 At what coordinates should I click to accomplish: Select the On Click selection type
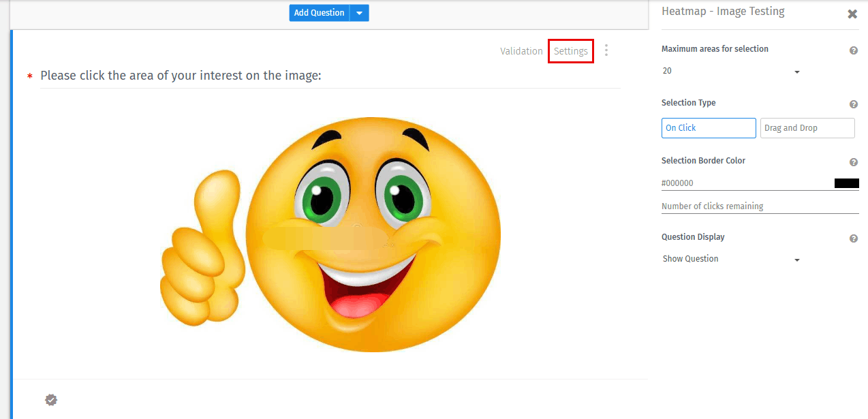click(x=708, y=127)
